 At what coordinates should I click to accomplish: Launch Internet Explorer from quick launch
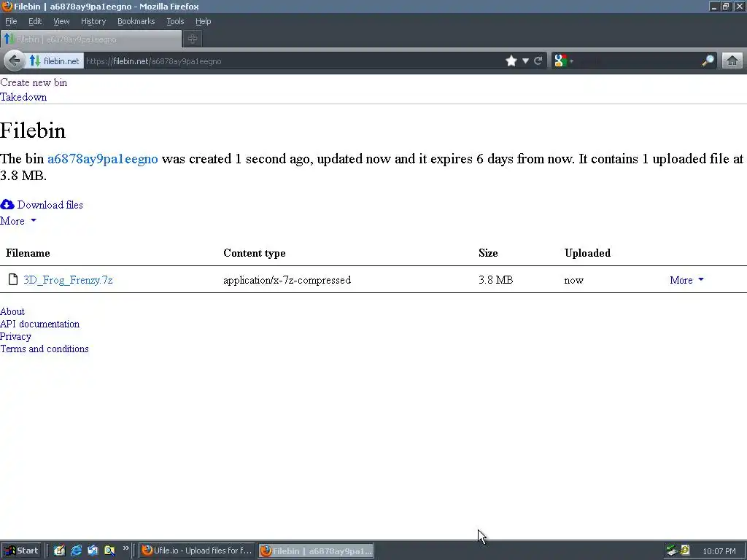[76, 551]
